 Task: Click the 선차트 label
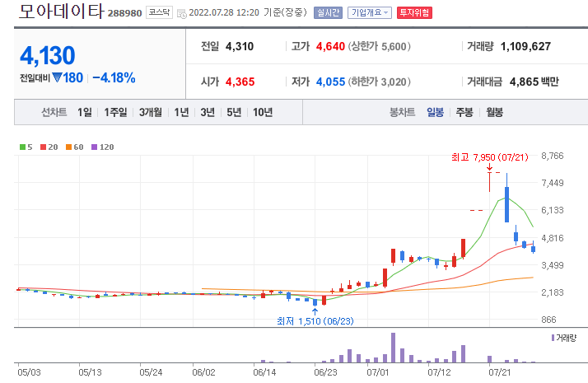coord(54,112)
